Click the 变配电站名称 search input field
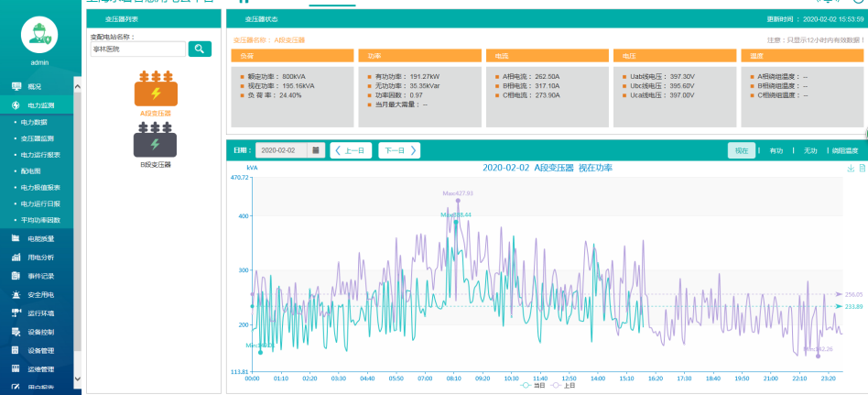Viewport: 868px width, 395px height. tap(137, 49)
